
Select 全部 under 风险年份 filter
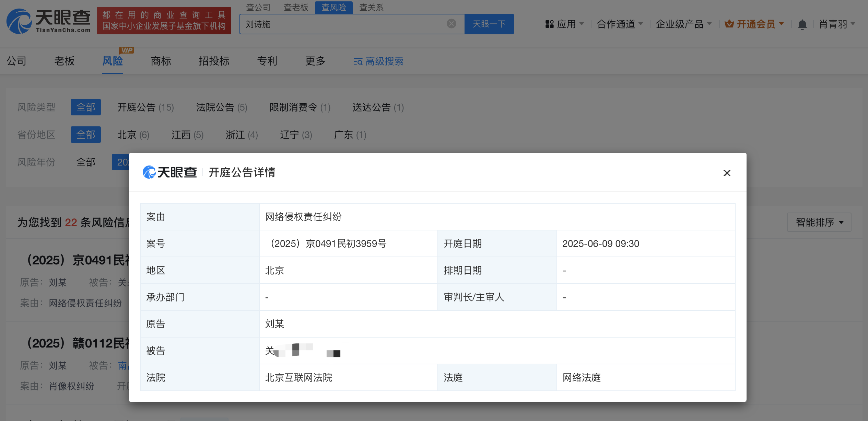click(x=85, y=162)
